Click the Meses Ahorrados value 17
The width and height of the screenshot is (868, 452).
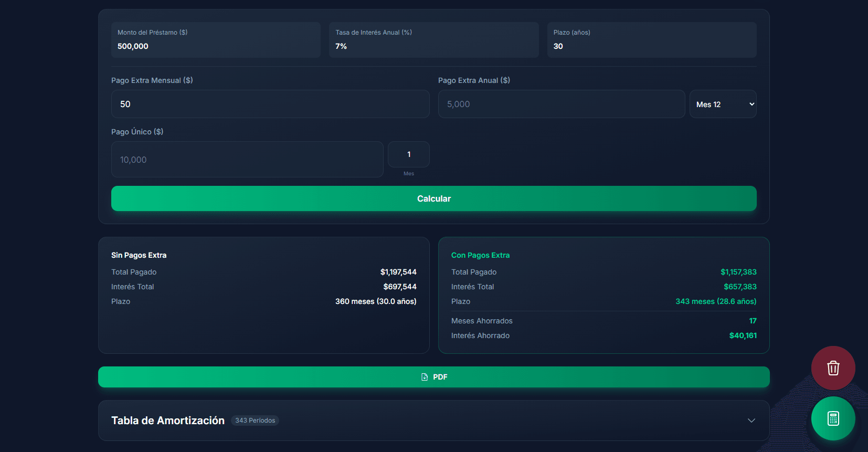tap(753, 321)
